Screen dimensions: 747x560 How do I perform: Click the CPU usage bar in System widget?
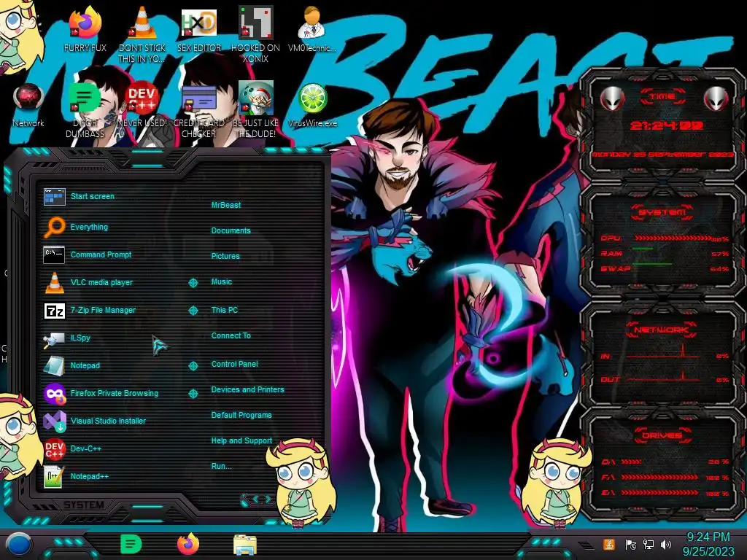[x=673, y=238]
